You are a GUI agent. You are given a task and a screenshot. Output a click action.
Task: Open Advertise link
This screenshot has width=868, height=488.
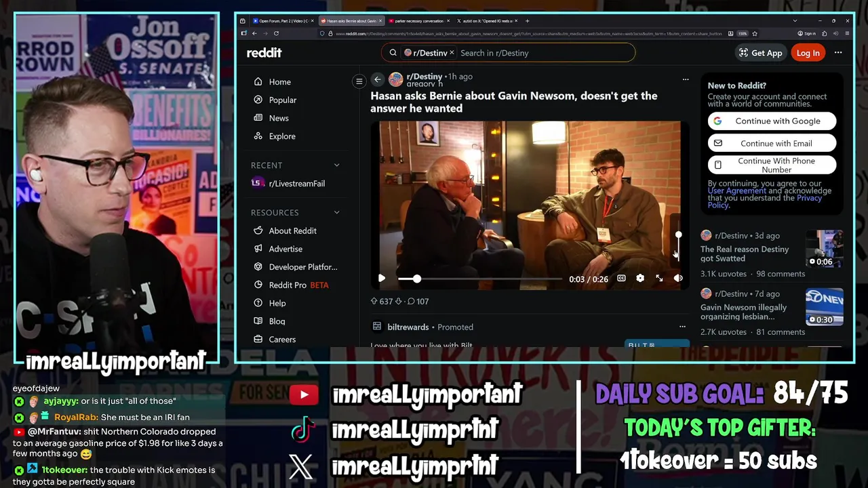[x=285, y=249]
